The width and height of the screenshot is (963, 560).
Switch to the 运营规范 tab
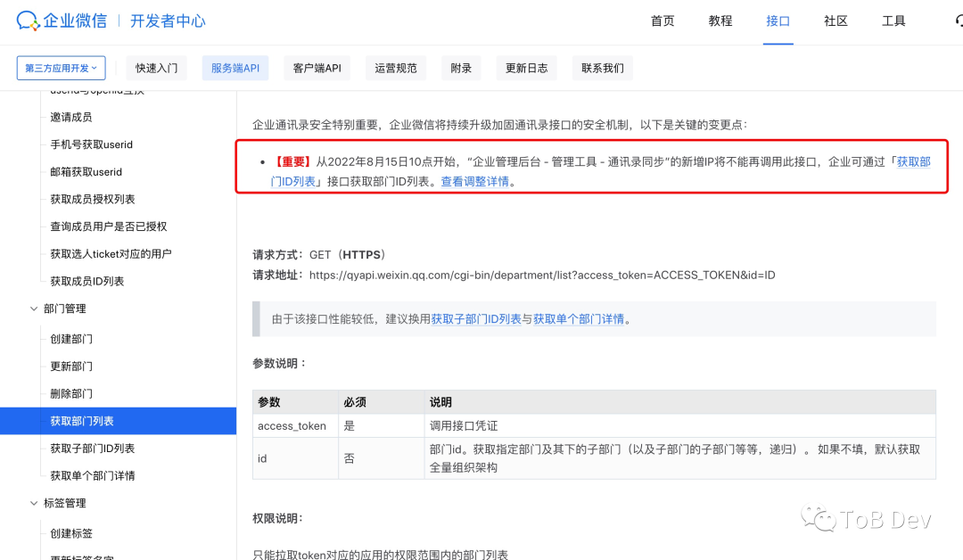click(x=395, y=67)
